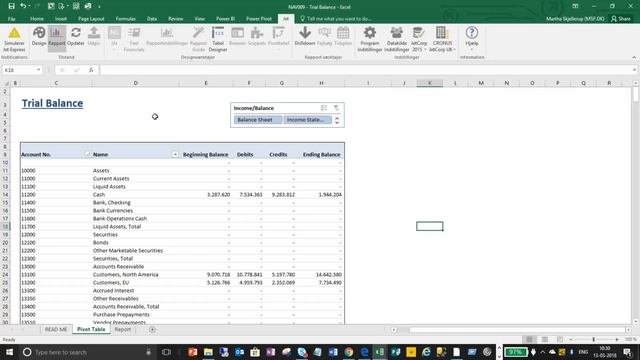Toggle the Balance Sheet slicer item
Screen dimensions: 640x360
(258, 120)
